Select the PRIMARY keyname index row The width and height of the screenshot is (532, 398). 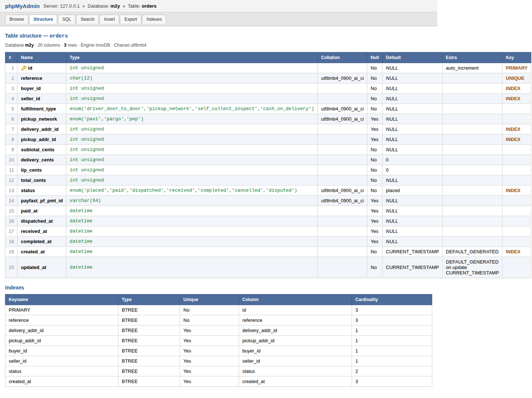click(x=219, y=310)
